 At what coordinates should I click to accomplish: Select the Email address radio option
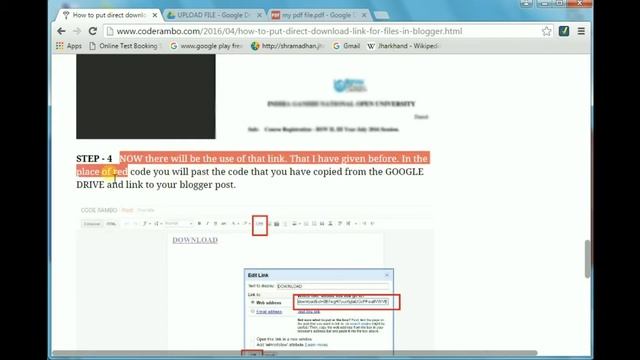[253, 311]
